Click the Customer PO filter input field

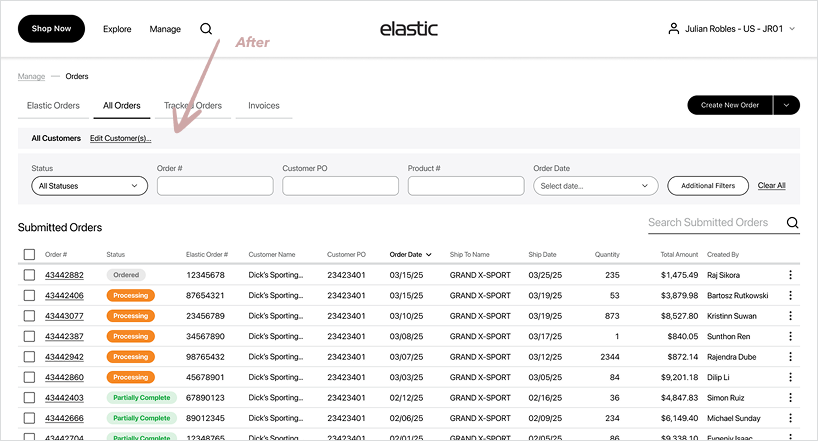pyautogui.click(x=340, y=186)
